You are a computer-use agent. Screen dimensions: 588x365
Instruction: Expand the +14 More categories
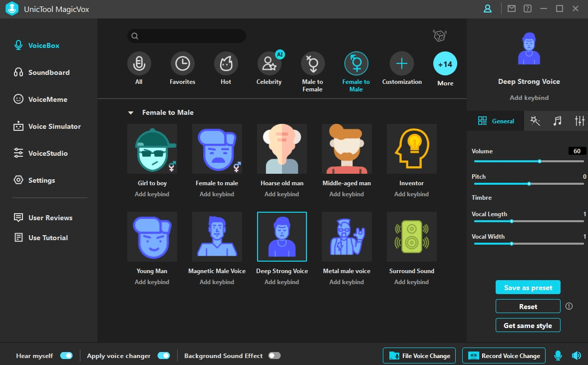[x=445, y=64]
